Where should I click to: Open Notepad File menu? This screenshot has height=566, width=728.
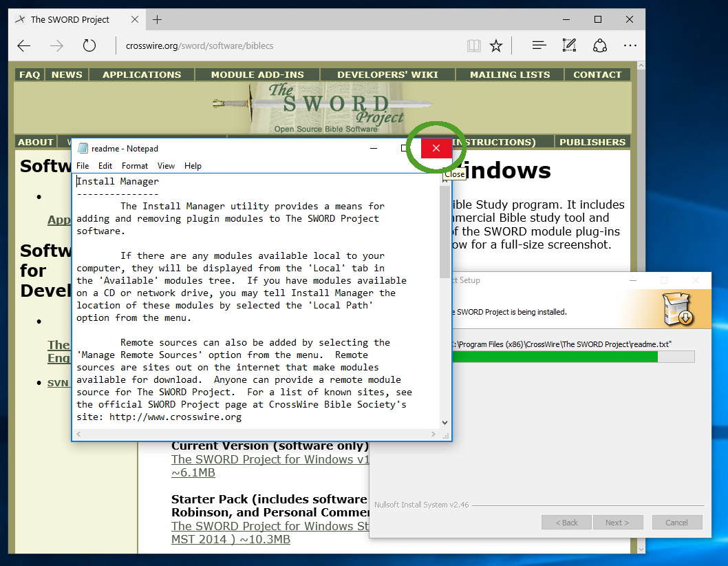point(83,166)
